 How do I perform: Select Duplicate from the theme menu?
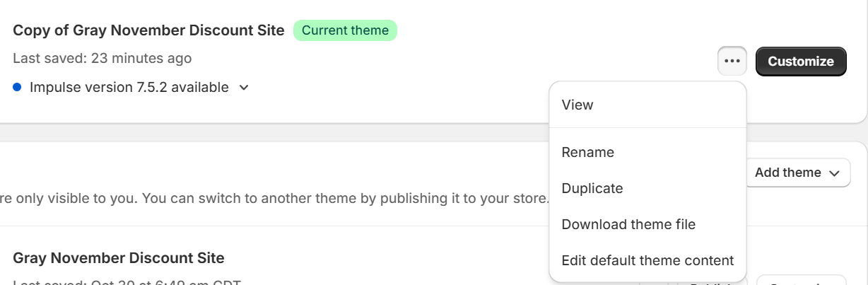pos(592,188)
